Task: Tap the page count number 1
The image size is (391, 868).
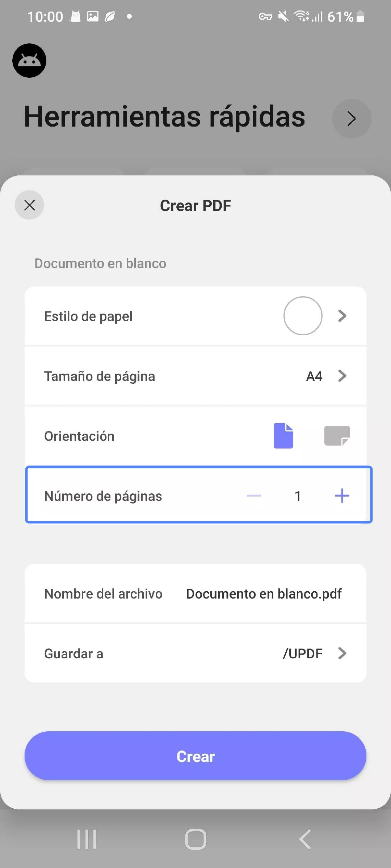Action: point(298,496)
